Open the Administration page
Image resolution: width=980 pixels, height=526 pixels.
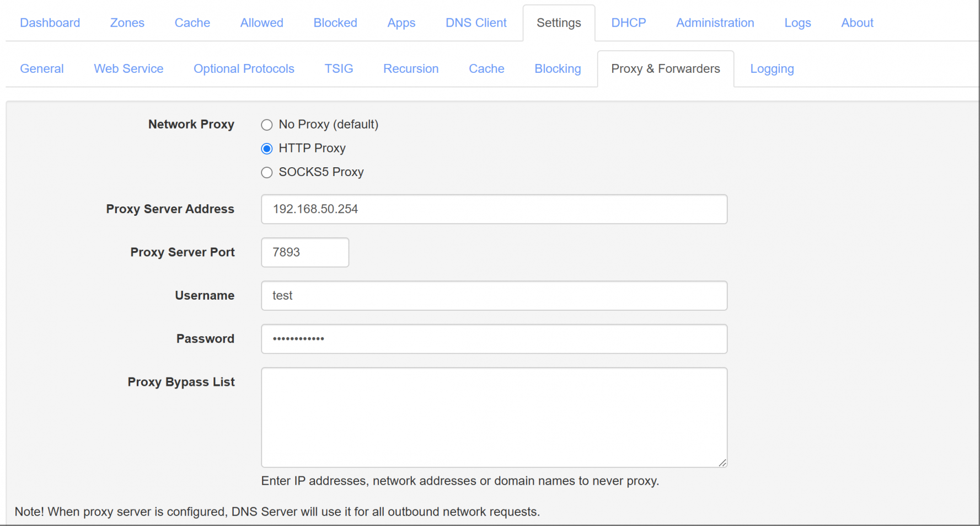[715, 23]
